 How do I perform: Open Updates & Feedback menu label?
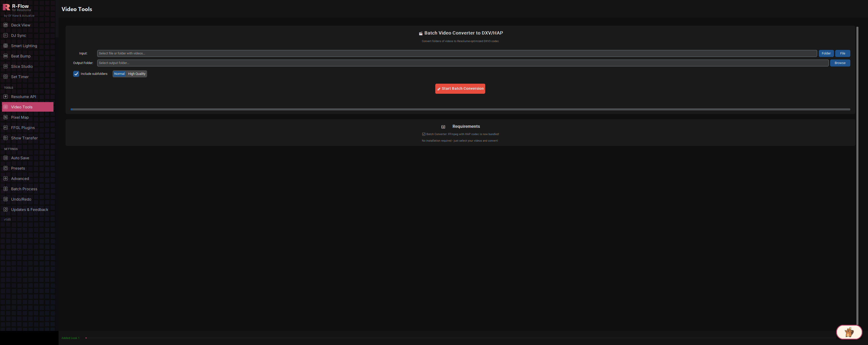(x=30, y=210)
